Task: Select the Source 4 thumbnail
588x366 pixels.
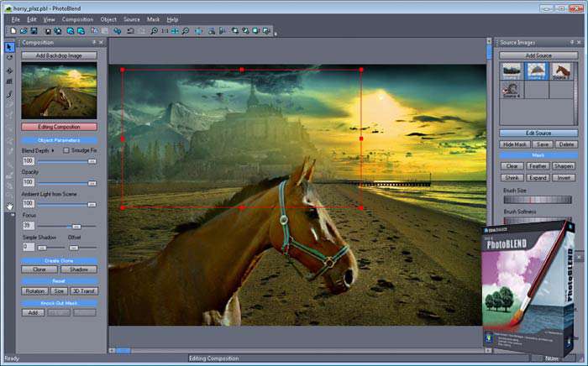Action: (512, 90)
